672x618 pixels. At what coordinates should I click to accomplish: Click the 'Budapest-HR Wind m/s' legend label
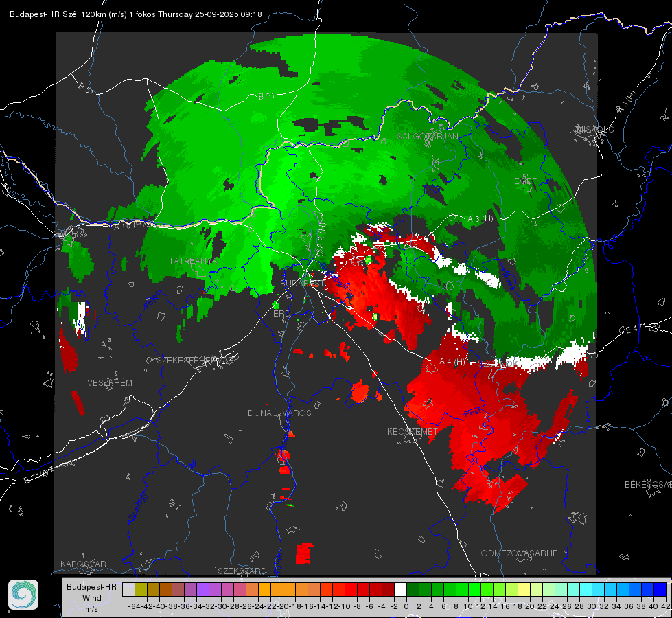(x=92, y=598)
